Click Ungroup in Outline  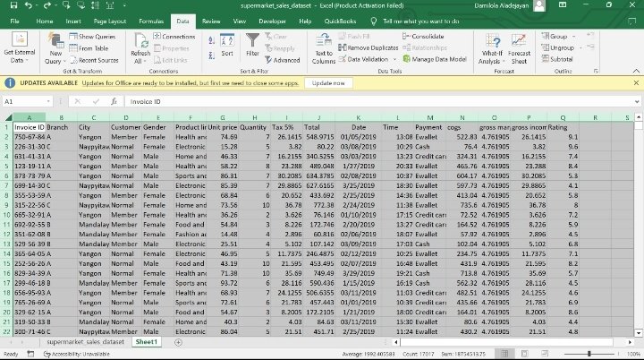click(557, 47)
